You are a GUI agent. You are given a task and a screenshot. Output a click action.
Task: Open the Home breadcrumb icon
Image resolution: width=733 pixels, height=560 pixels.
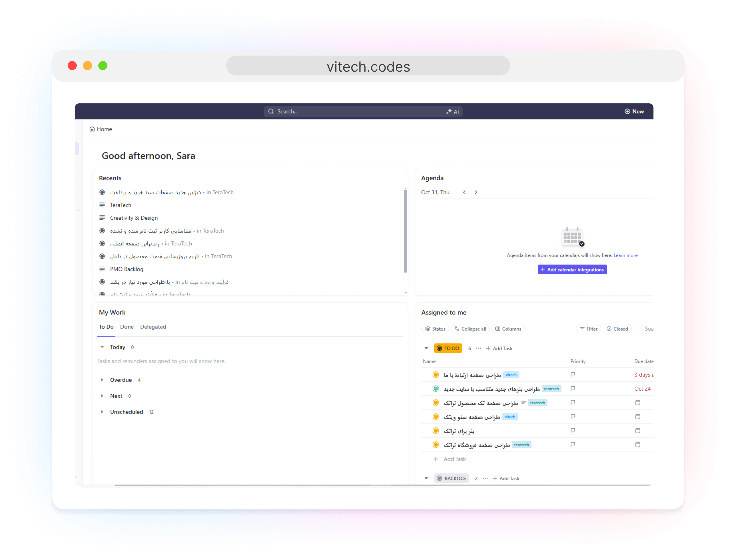[x=92, y=129]
